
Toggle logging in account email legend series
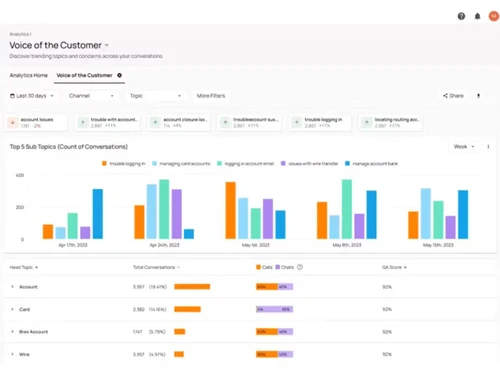click(246, 164)
